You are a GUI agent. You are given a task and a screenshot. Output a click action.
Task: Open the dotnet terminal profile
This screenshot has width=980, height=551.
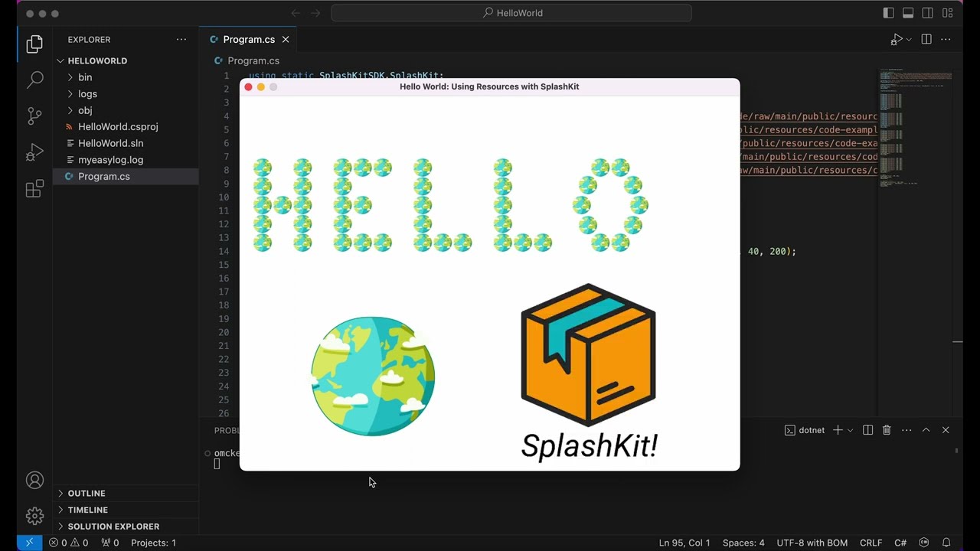click(805, 430)
